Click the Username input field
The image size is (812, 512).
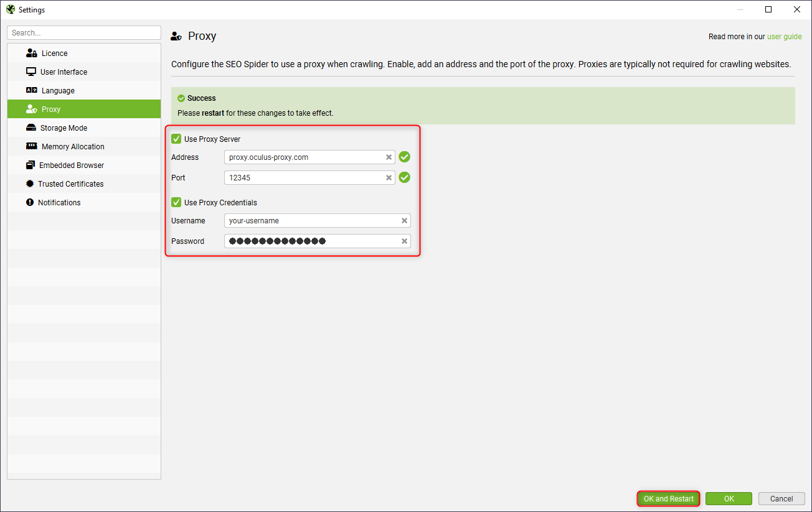point(318,221)
